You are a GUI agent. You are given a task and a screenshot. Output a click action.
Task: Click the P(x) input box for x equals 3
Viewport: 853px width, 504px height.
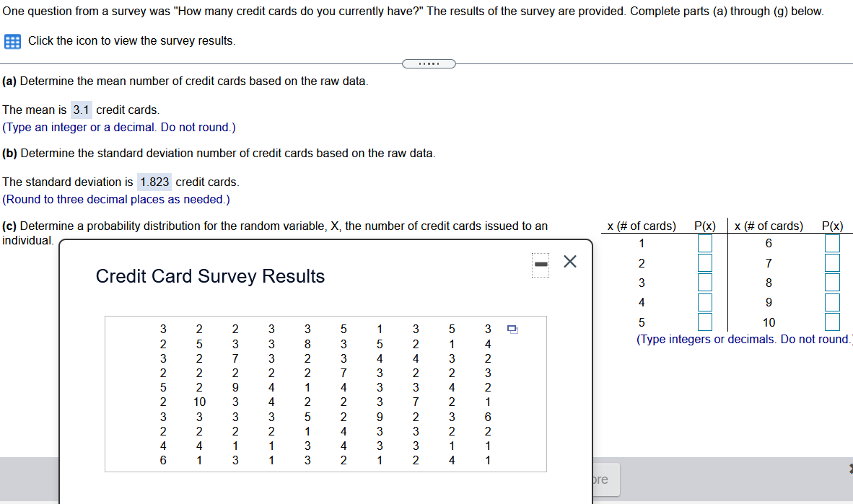pos(704,282)
